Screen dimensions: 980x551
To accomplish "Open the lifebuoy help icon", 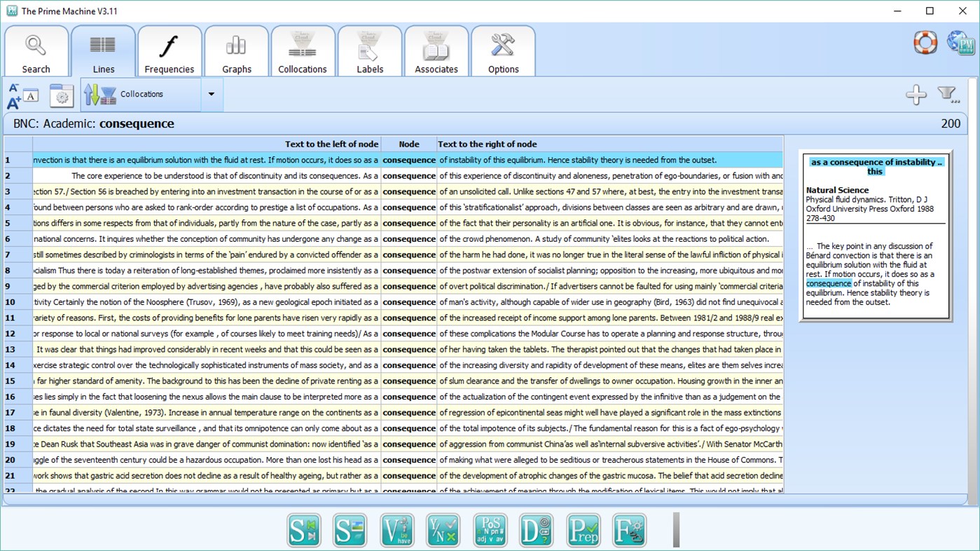I will (925, 43).
